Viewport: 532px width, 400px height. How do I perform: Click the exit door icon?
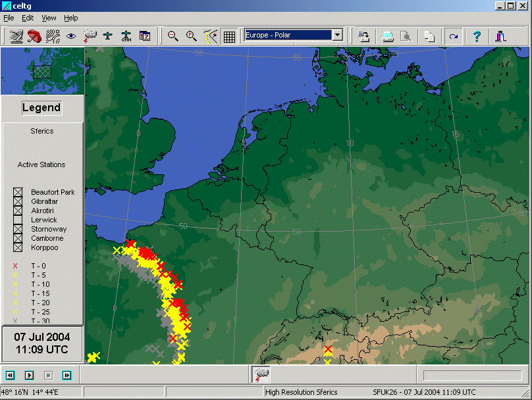(x=500, y=36)
